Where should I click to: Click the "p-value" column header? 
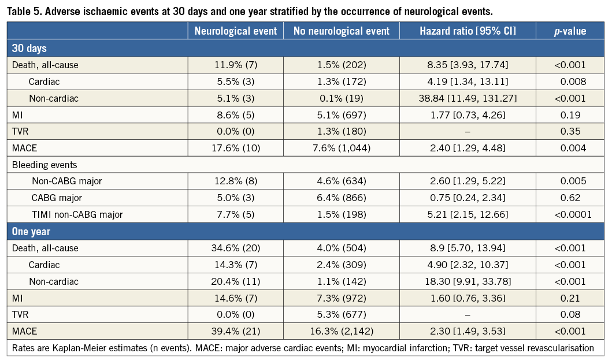[x=570, y=31]
